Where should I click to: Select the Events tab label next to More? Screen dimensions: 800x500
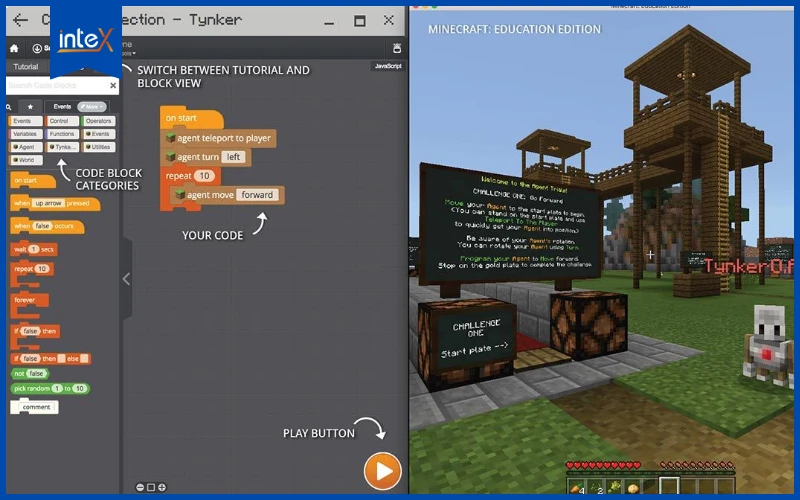coord(62,107)
